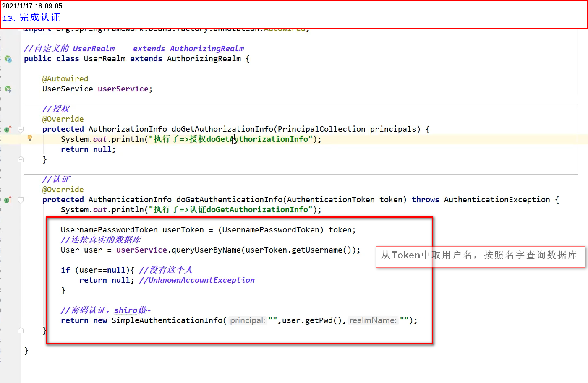
Task: Click the 'doGetAuthorizationInfo' method name in its declaration
Action: (222, 129)
